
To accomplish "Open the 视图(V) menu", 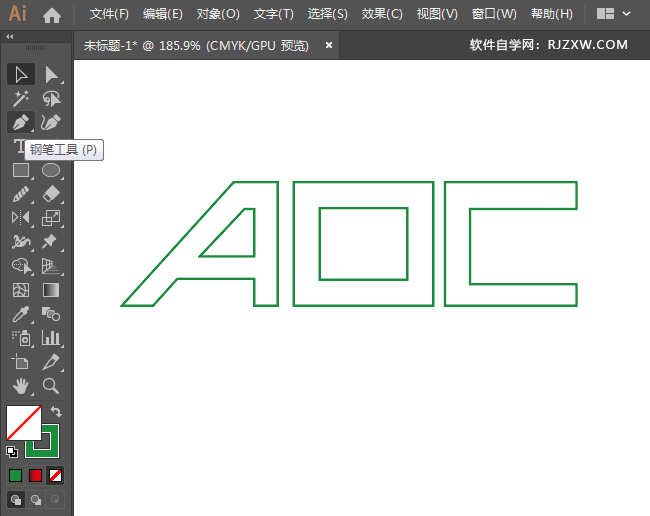I will 437,14.
